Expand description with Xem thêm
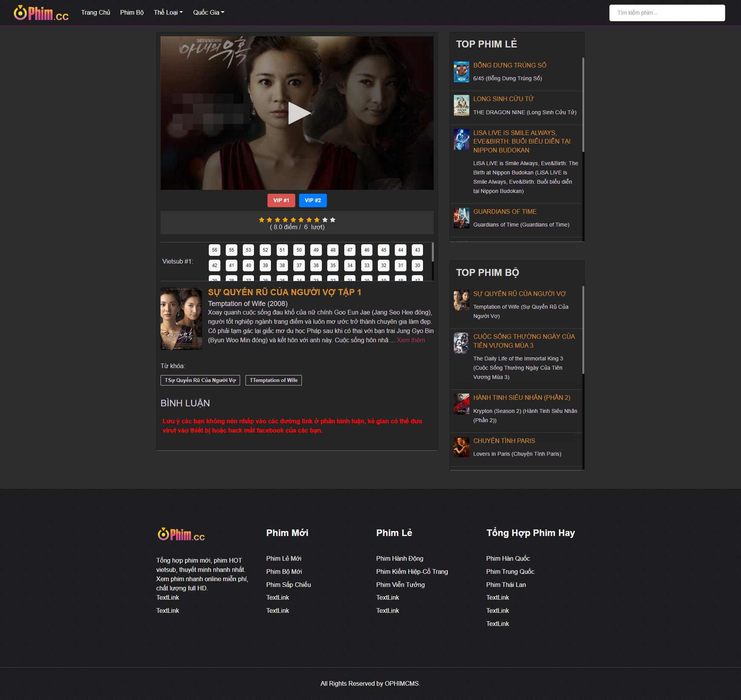Screen dimensions: 741x700 click(x=411, y=340)
